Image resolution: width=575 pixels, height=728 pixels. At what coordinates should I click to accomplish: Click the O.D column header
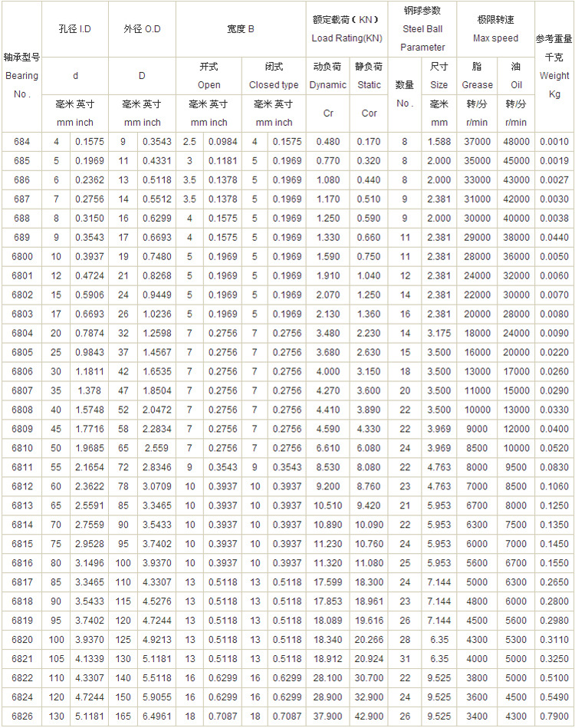click(142, 29)
